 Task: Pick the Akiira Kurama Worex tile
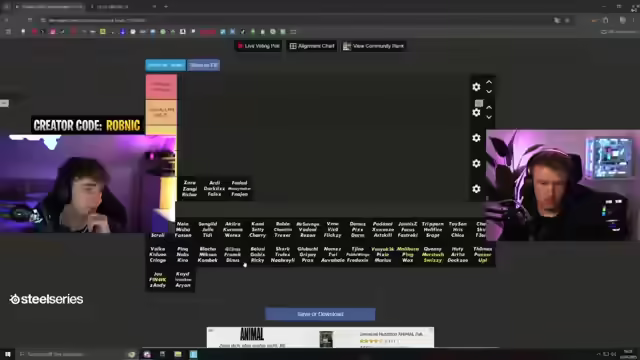point(233,230)
